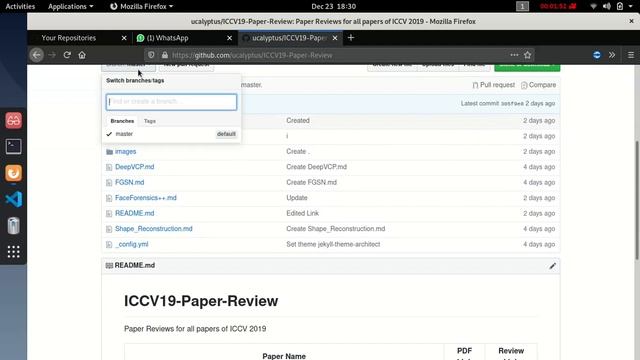Viewport: 640px width, 360px height.
Task: Click the images folder icon
Action: coord(109,152)
